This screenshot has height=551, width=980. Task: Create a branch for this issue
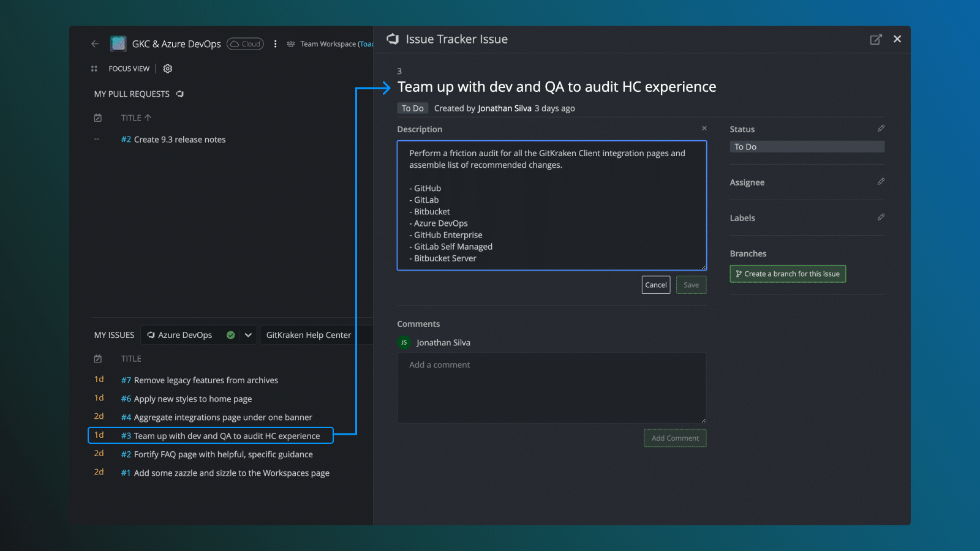point(788,274)
